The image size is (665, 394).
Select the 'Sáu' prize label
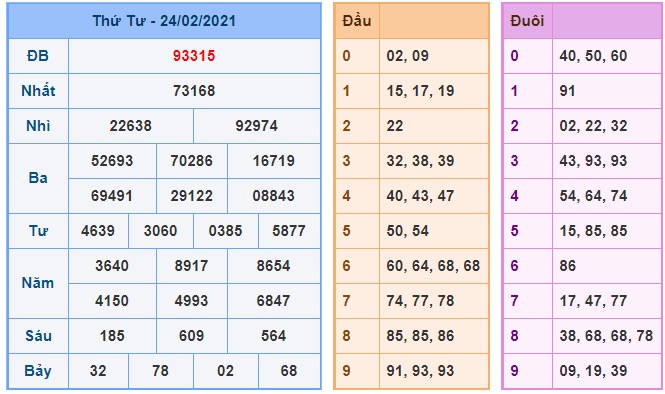[x=38, y=335]
